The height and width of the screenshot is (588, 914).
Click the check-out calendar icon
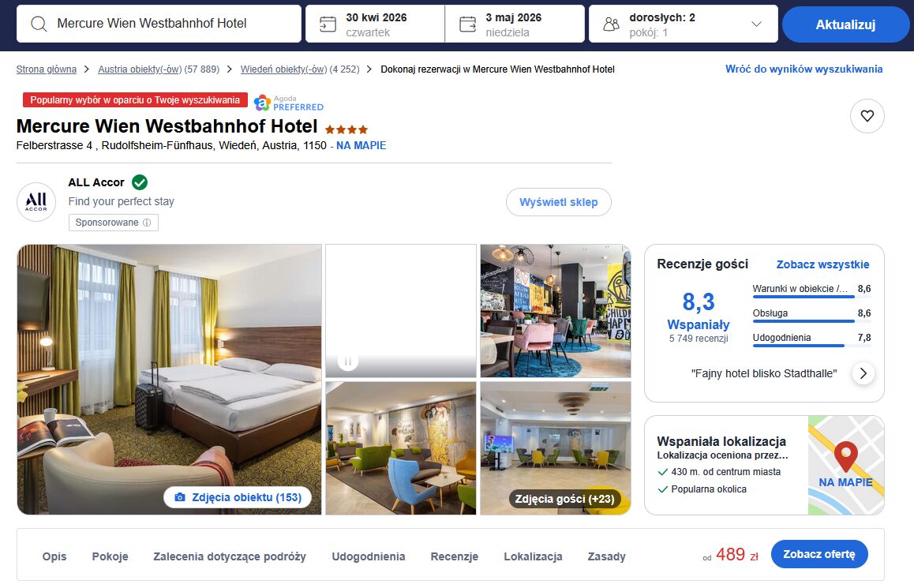tap(467, 24)
